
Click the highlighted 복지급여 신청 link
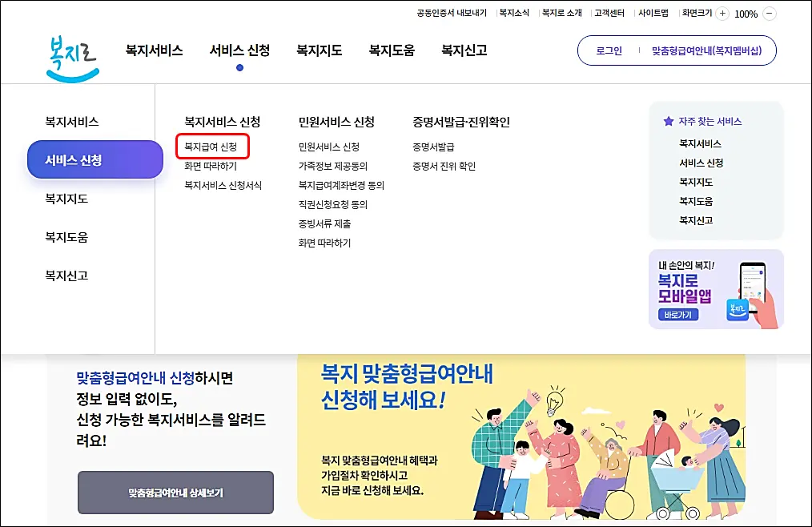tap(211, 148)
